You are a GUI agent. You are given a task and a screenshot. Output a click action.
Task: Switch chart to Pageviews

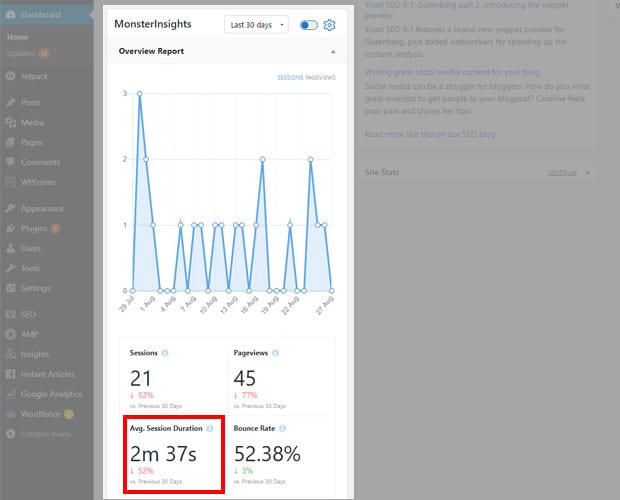320,77
